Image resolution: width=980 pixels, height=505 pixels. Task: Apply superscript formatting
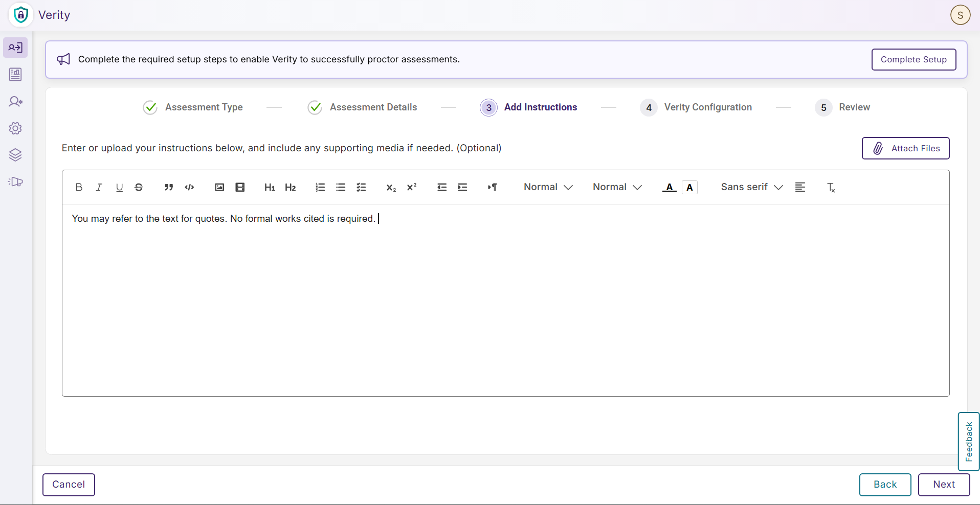point(412,187)
